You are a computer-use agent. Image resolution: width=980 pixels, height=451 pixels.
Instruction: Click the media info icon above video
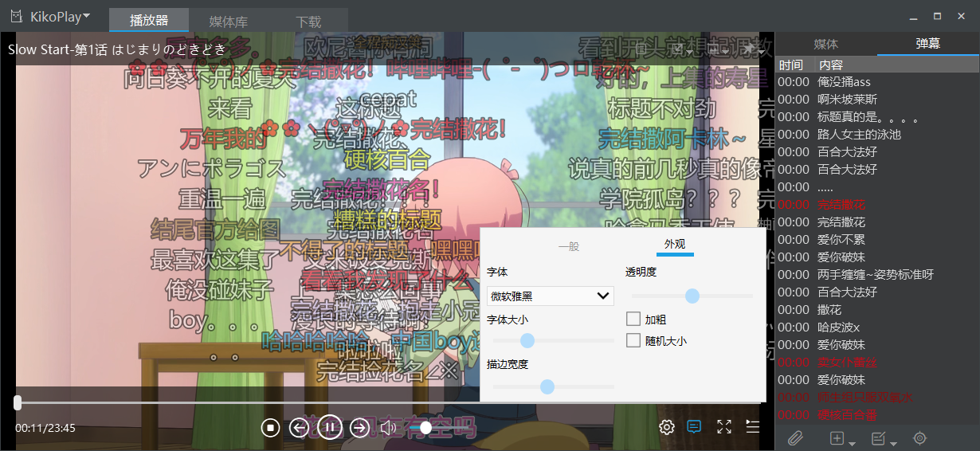(x=642, y=49)
